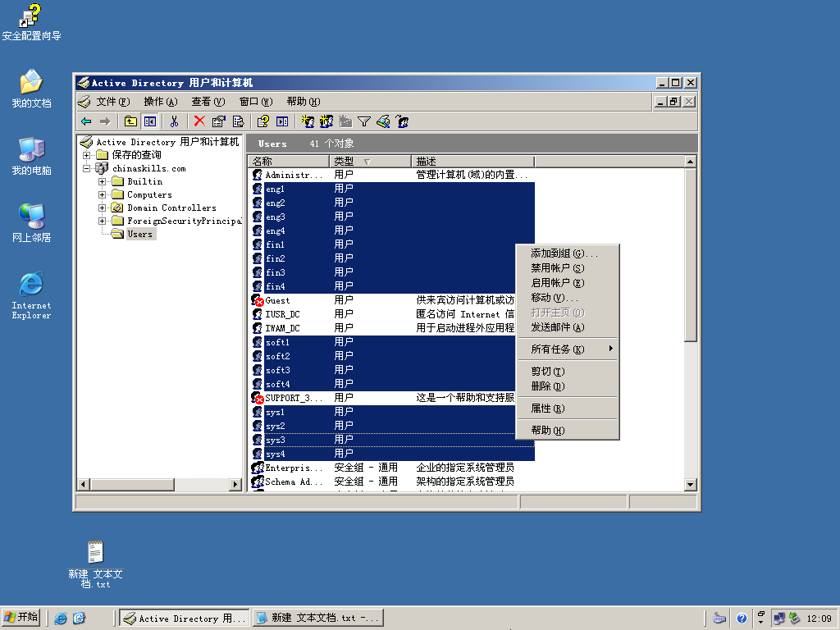Image resolution: width=840 pixels, height=630 pixels.
Task: Click the red X Delete toolbar icon
Action: tap(199, 121)
